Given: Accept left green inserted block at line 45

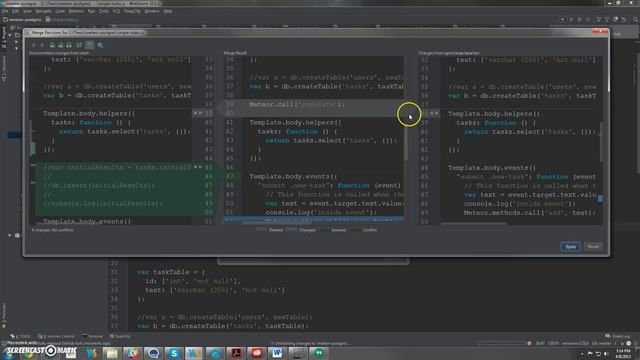Looking at the screenshot, I should pos(198,167).
